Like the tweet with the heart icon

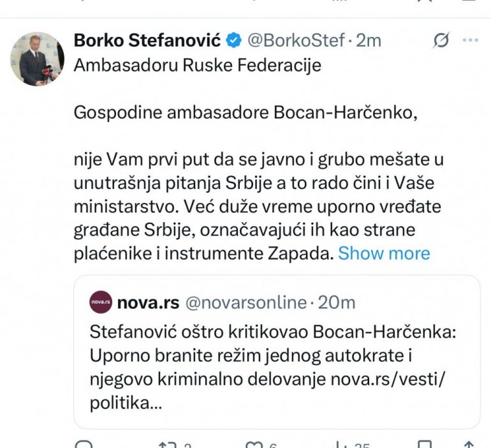tap(254, 445)
